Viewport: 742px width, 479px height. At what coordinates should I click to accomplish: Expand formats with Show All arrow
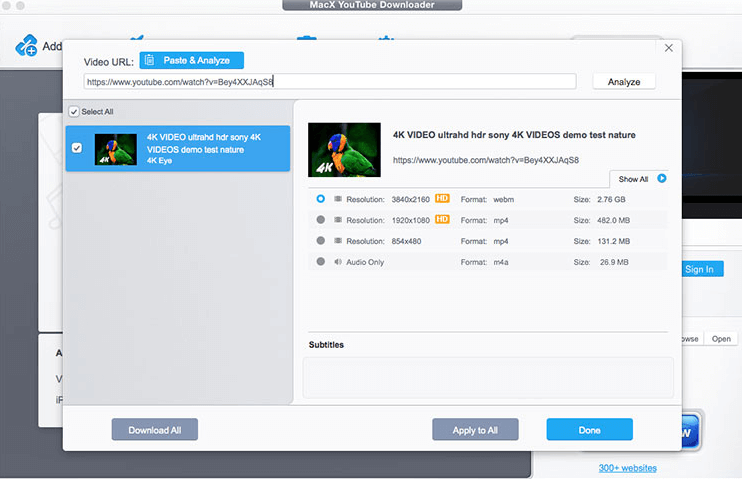(662, 178)
